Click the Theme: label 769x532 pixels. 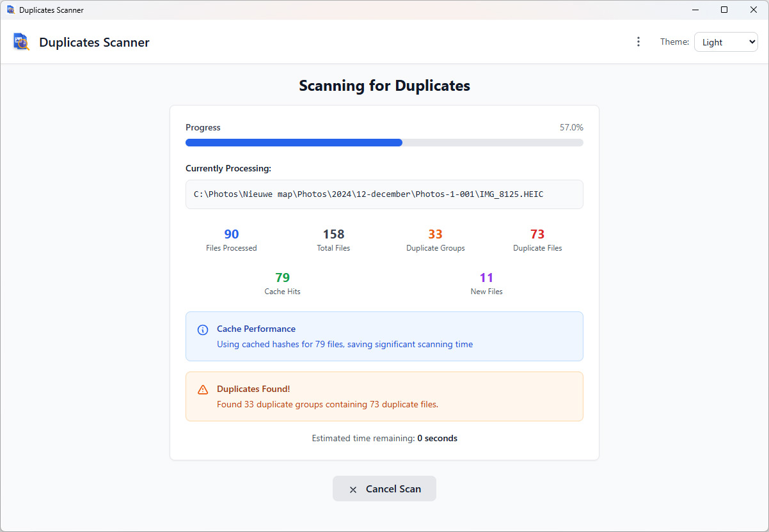pos(674,42)
